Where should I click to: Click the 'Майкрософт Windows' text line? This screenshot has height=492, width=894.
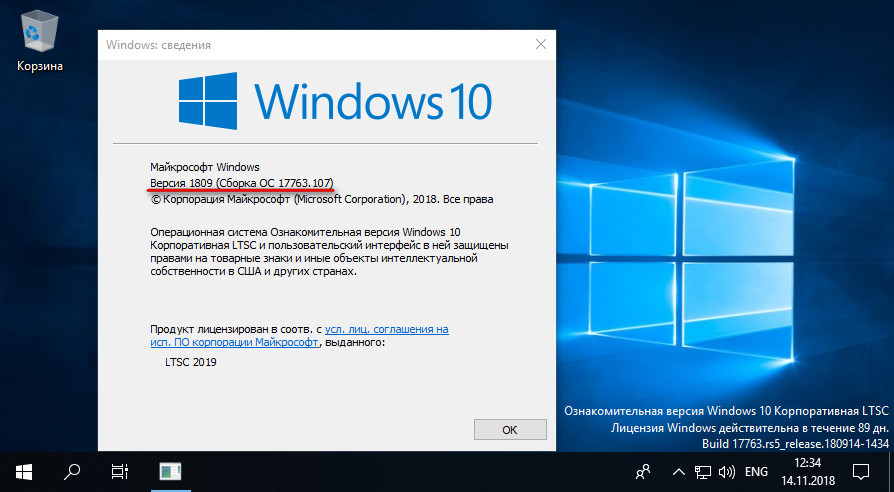pyautogui.click(x=205, y=167)
